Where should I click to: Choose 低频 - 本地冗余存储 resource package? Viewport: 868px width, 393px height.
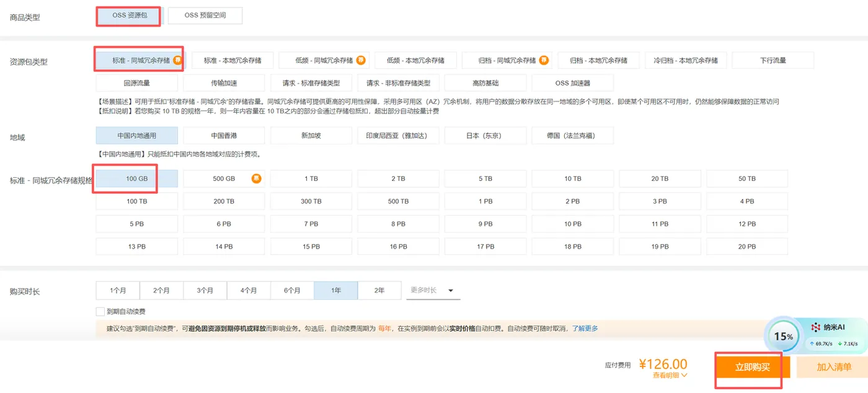click(415, 60)
